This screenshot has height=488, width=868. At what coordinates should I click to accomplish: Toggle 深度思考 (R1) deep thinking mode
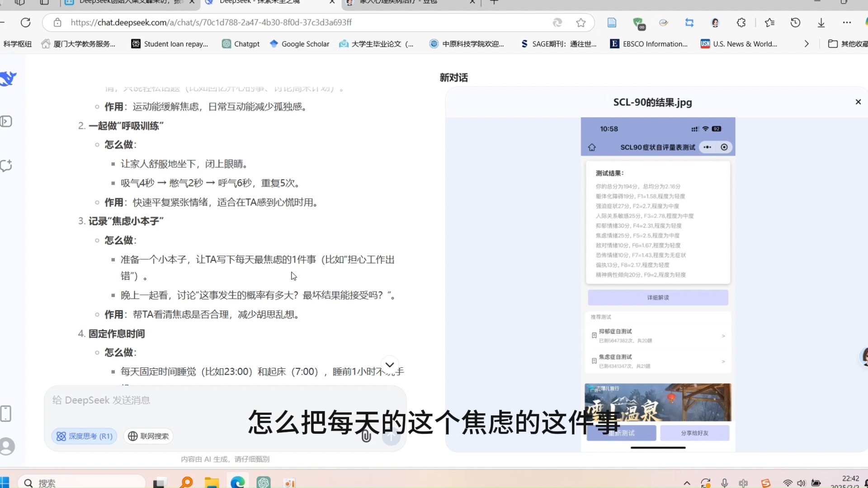click(85, 436)
